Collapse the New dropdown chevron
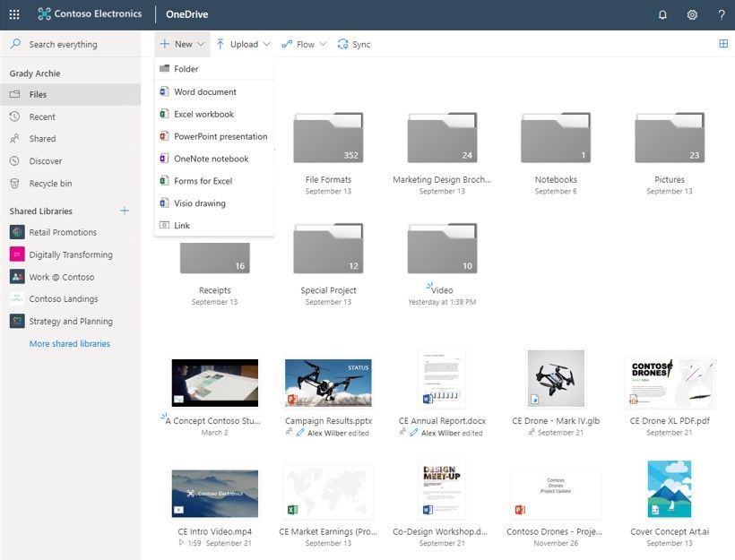 pyautogui.click(x=201, y=44)
